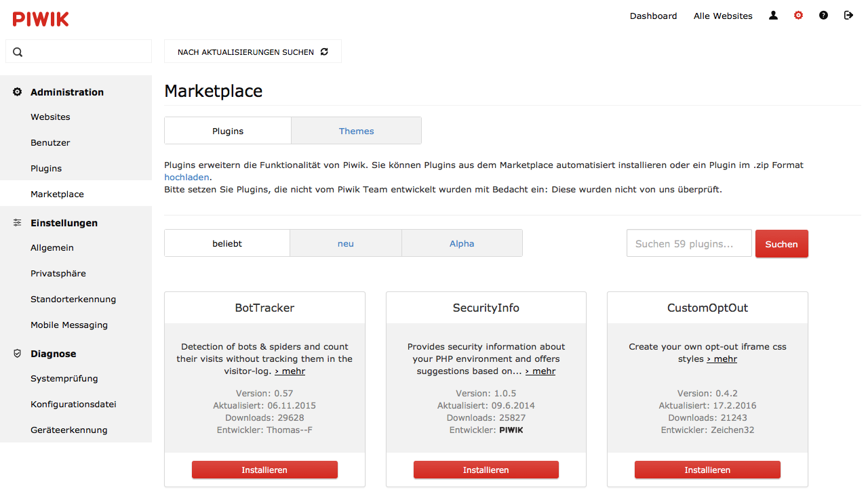Click the SecurityInfo plugin title
Viewport: 868px width, 494px height.
[486, 308]
